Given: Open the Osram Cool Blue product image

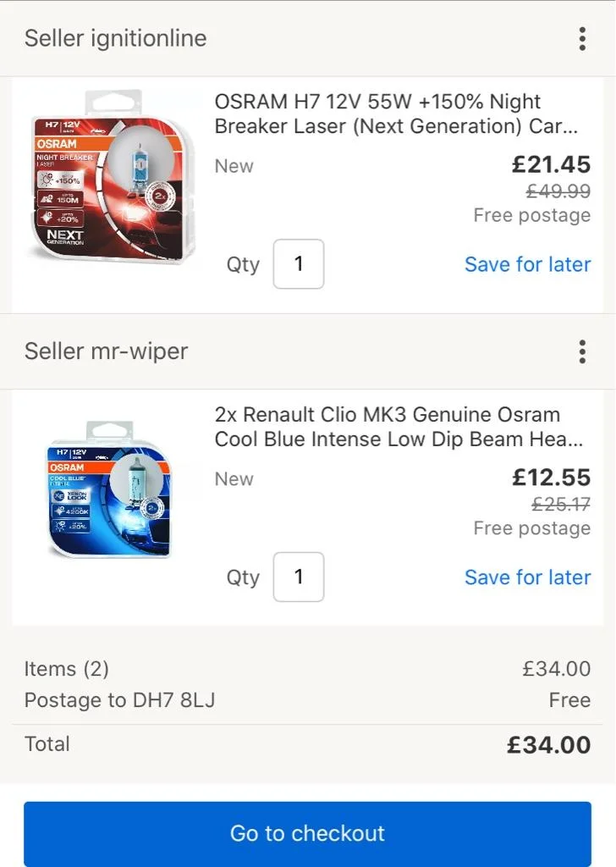Looking at the screenshot, I should 111,490.
